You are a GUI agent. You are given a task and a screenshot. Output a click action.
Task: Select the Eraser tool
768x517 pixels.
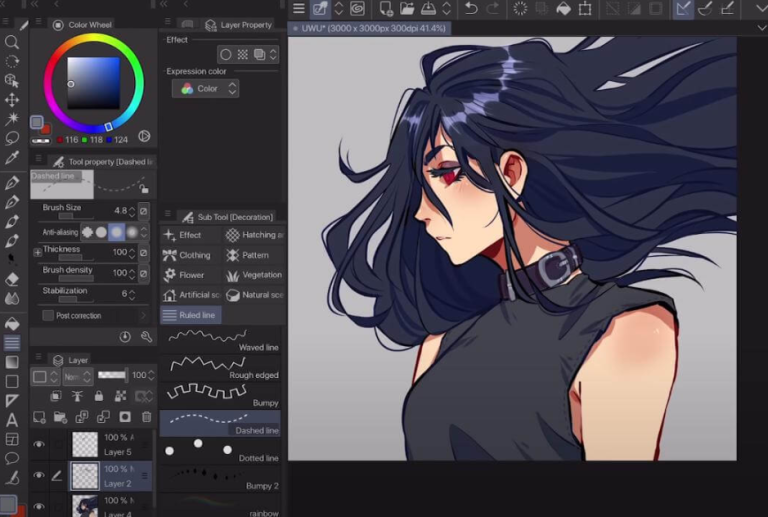[12, 279]
